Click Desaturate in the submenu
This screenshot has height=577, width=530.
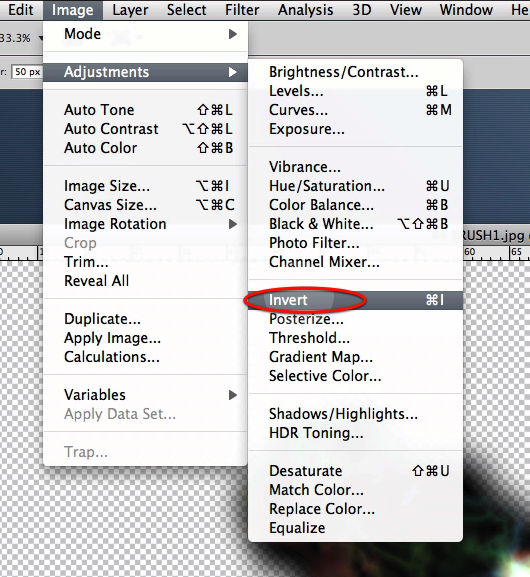pyautogui.click(x=355, y=471)
